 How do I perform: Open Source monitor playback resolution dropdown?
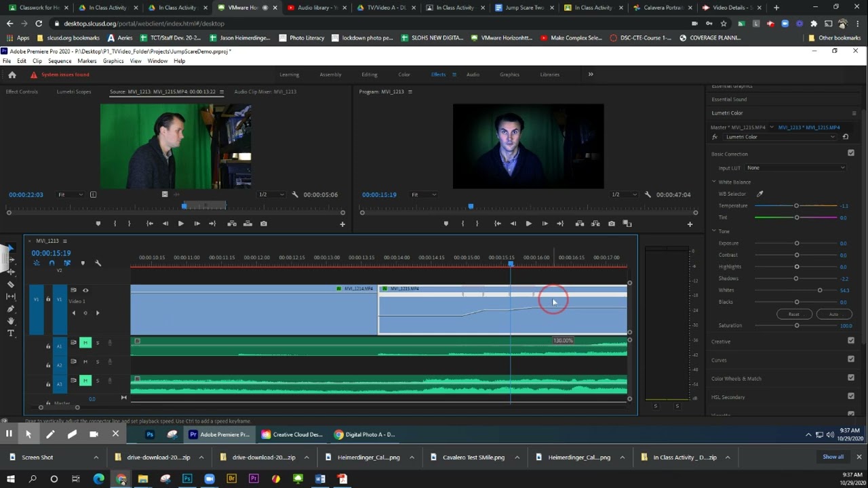tap(271, 195)
